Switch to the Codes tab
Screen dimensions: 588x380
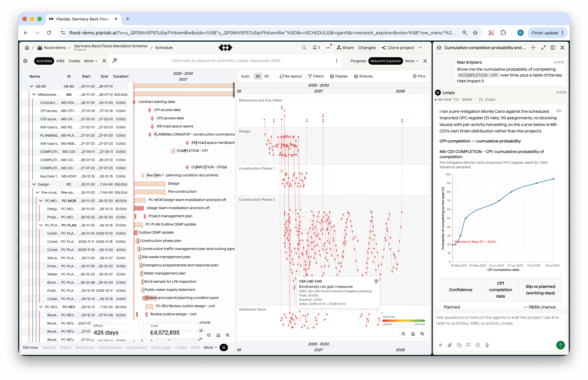[x=74, y=61]
